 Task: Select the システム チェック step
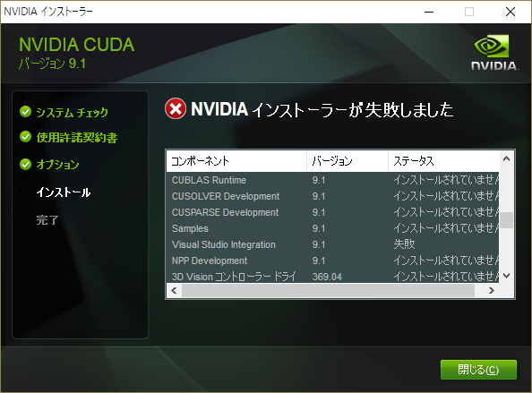(73, 112)
